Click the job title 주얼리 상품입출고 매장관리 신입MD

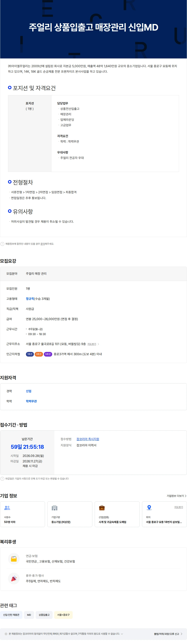click(93, 27)
